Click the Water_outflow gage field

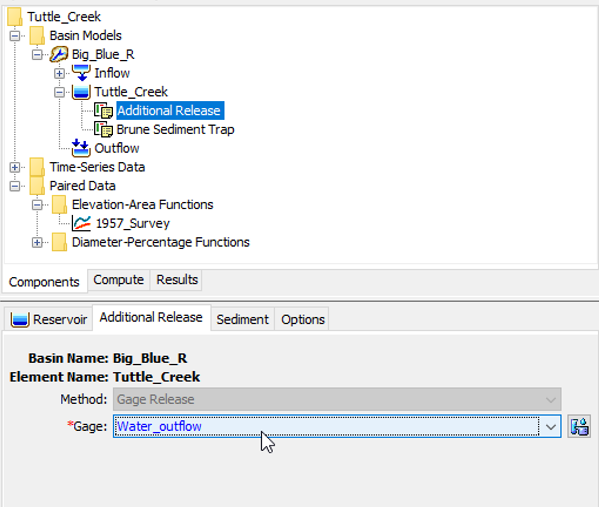pos(326,426)
